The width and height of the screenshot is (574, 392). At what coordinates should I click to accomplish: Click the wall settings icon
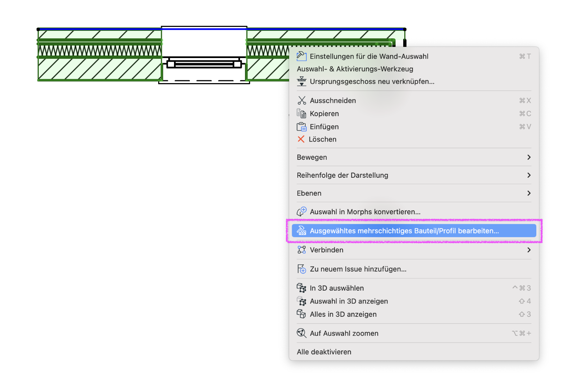point(301,56)
